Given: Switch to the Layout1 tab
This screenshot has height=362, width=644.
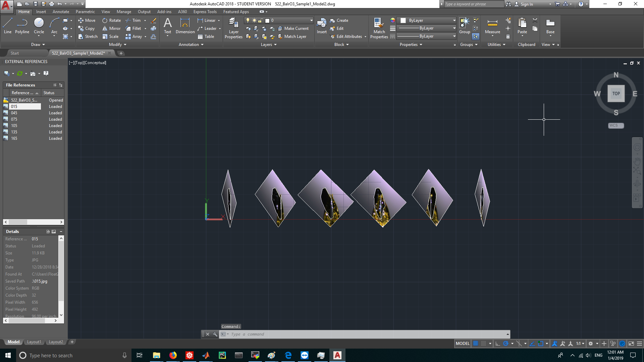Looking at the screenshot, I should coord(34,342).
